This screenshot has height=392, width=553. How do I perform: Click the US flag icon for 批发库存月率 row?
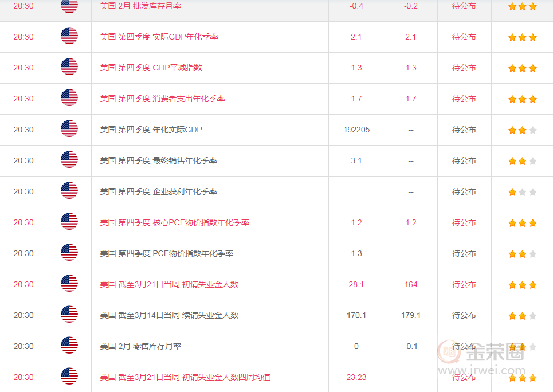[x=69, y=6]
